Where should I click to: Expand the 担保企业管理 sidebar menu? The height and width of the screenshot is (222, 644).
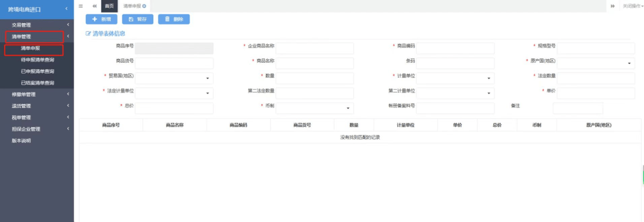tap(37, 129)
